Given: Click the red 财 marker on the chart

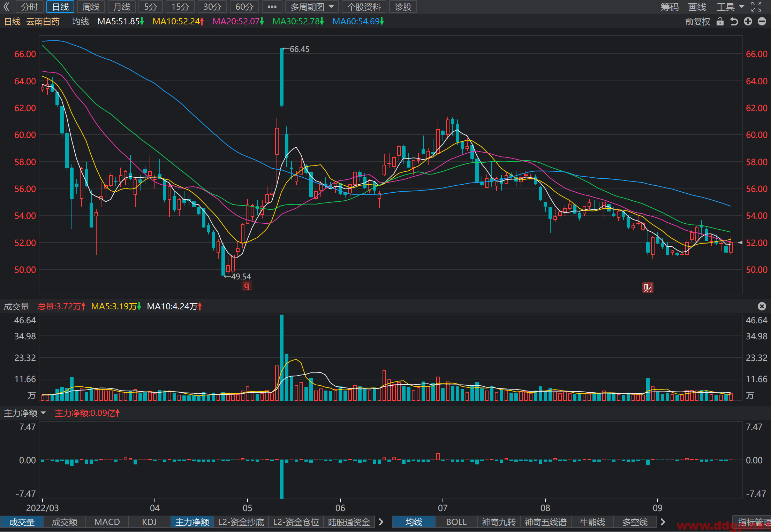Looking at the screenshot, I should tap(648, 287).
